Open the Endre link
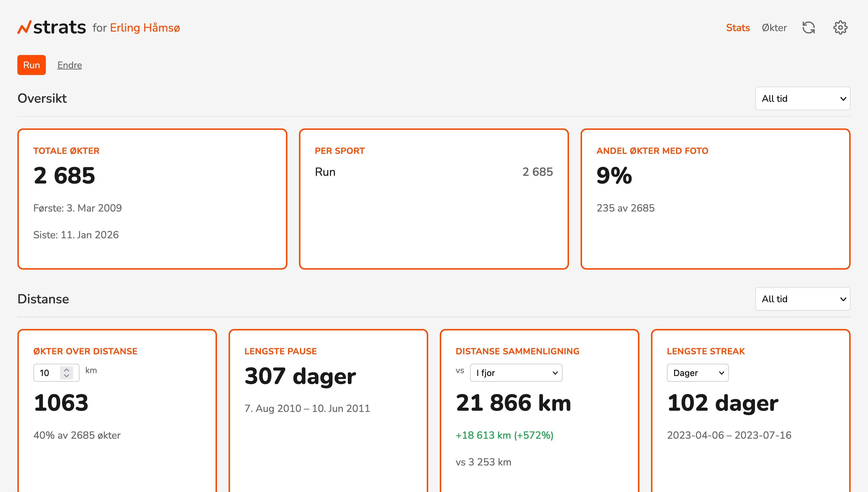The height and width of the screenshot is (492, 868). click(69, 65)
